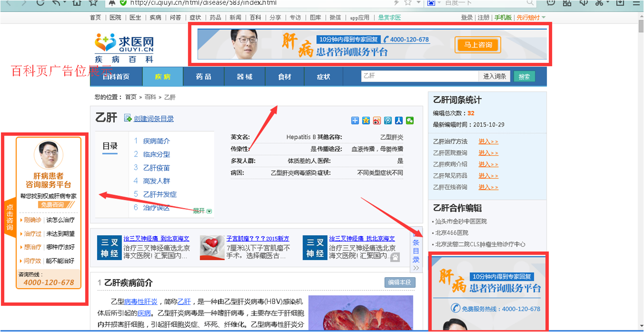Select the 器械 navigation tab
Viewport: 644px width, 332px height.
tap(244, 77)
